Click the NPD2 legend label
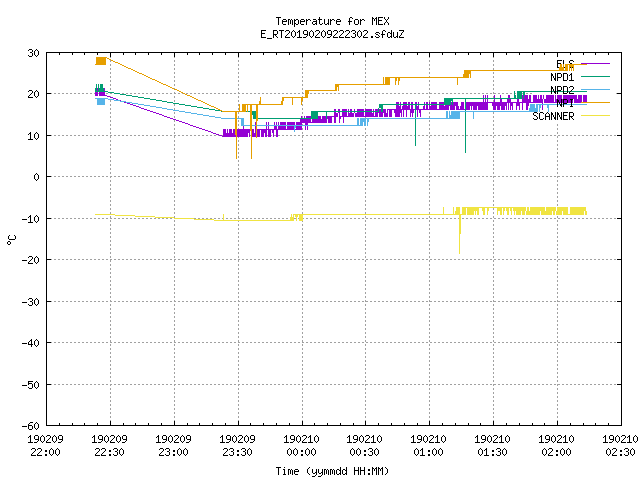 tap(562, 90)
